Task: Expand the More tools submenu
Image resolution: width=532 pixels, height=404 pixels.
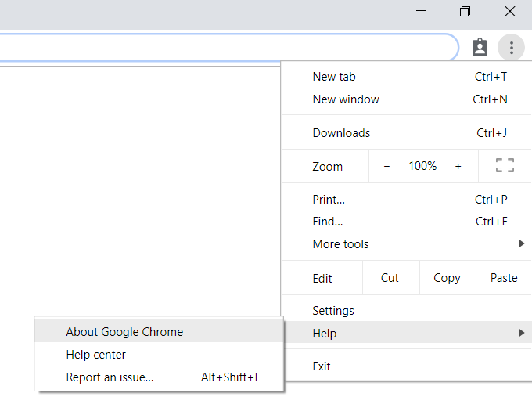Action: click(407, 243)
